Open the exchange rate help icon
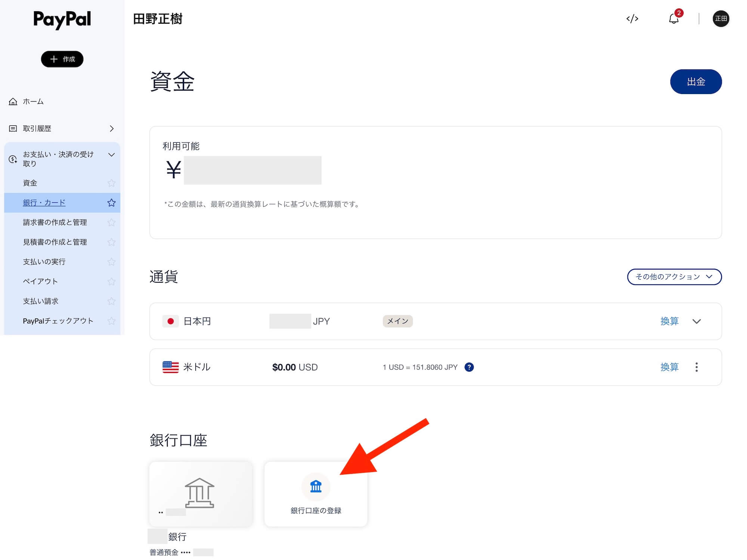 click(469, 367)
